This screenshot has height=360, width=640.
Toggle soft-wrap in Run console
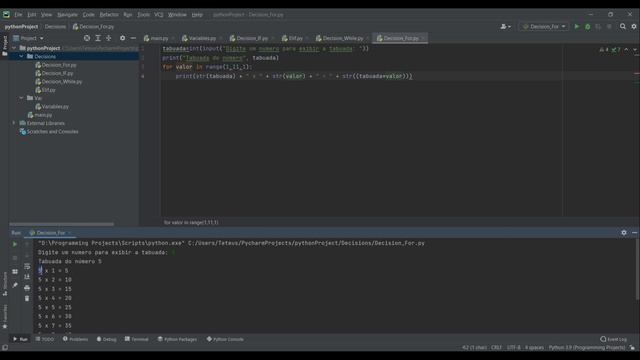(27, 266)
